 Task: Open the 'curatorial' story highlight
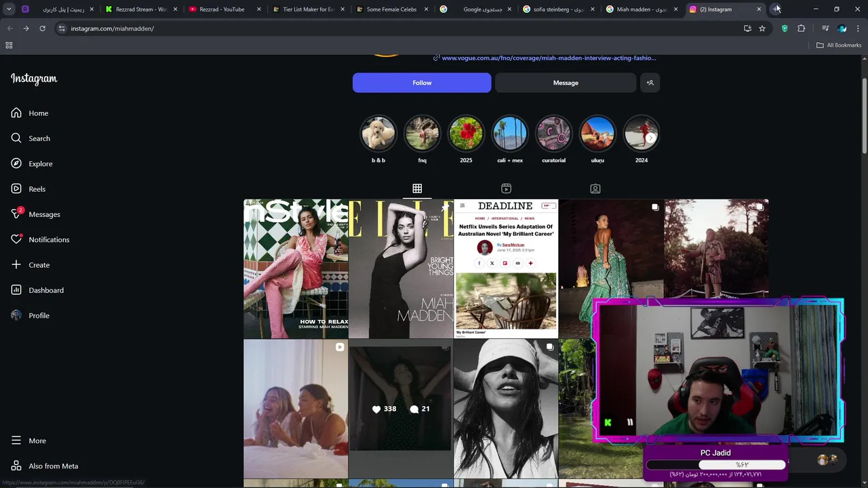[553, 134]
